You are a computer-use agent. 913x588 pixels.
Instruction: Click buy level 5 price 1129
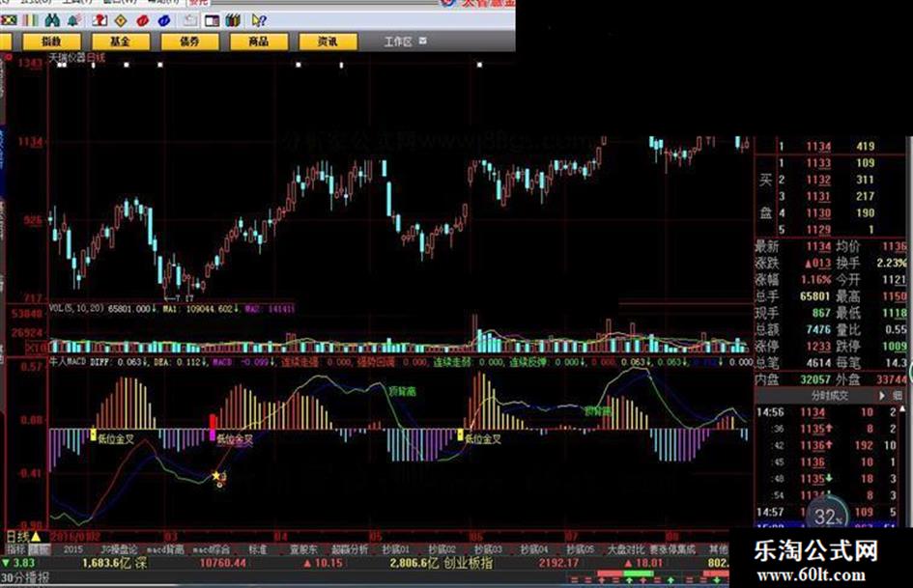(x=818, y=230)
